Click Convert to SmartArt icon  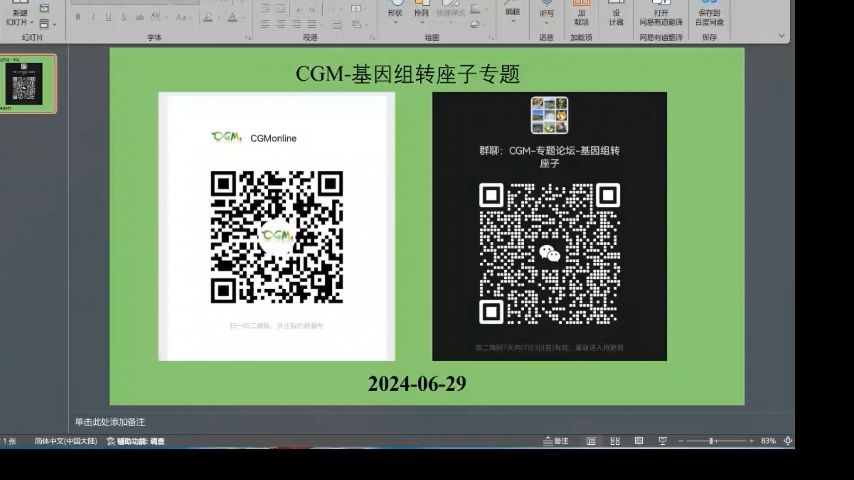pos(357,24)
